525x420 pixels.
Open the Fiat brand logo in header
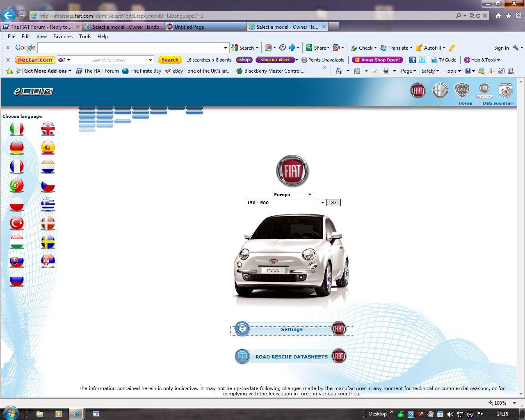[x=418, y=90]
